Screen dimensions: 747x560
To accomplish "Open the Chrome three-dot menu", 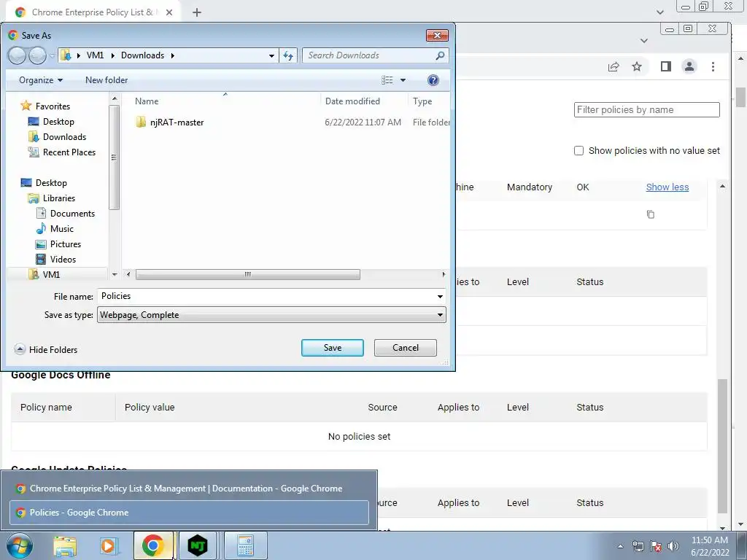I will pyautogui.click(x=713, y=66).
